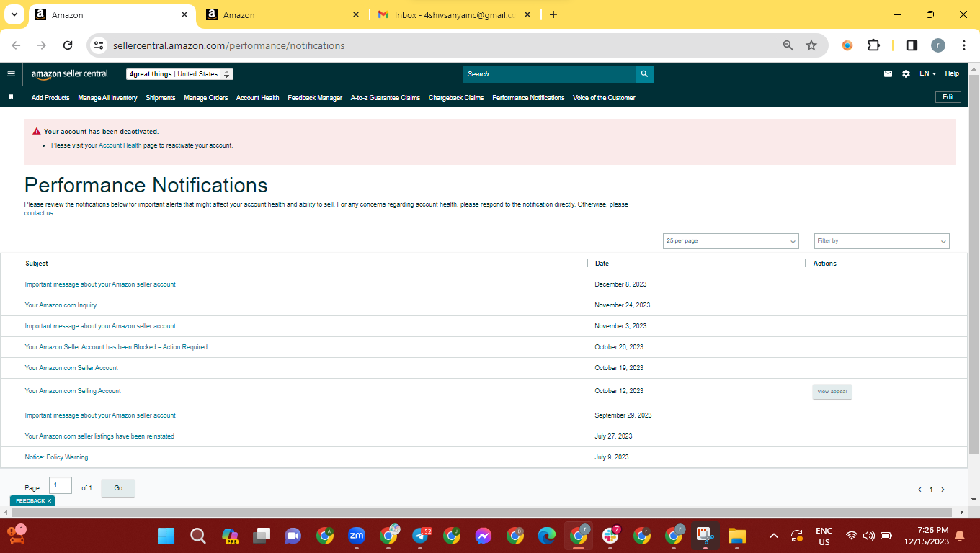This screenshot has width=980, height=553.
Task: Open the EN language dropdown
Action: click(927, 73)
